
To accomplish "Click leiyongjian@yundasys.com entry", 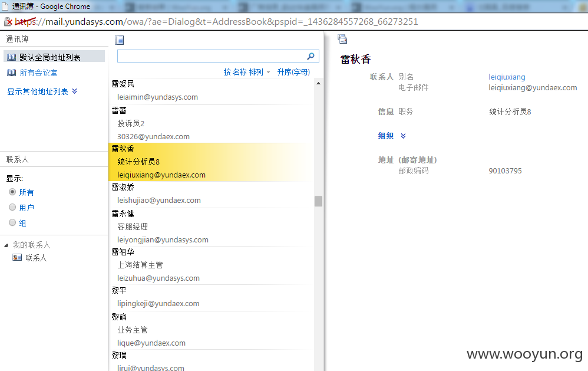I will click(163, 239).
